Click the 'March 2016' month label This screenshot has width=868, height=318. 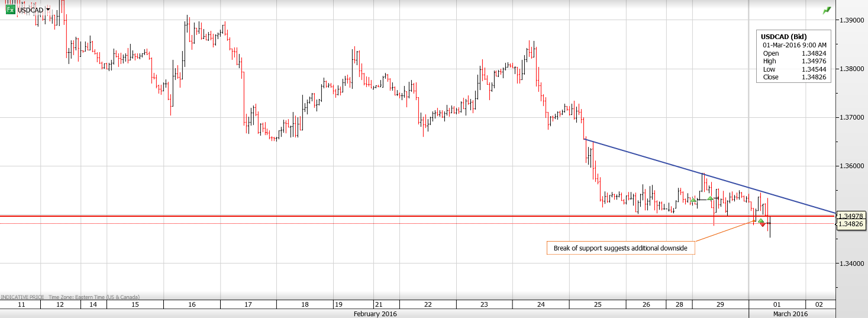[790, 314]
